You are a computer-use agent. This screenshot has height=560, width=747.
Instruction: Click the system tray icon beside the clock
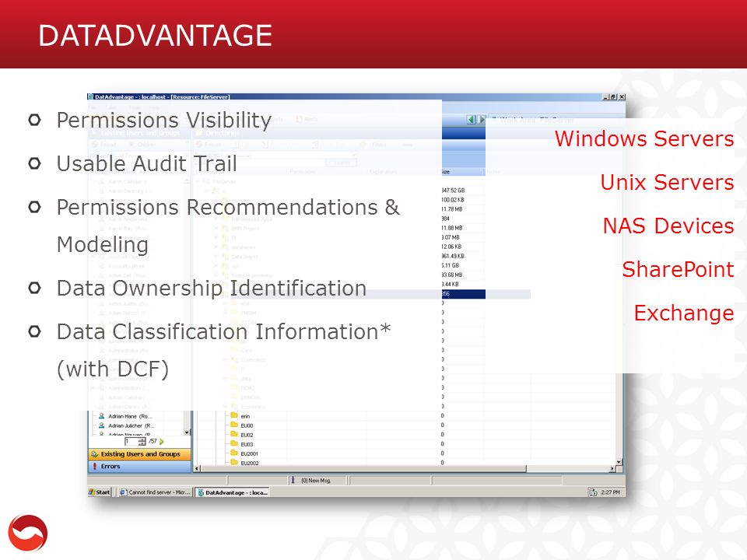click(x=593, y=492)
